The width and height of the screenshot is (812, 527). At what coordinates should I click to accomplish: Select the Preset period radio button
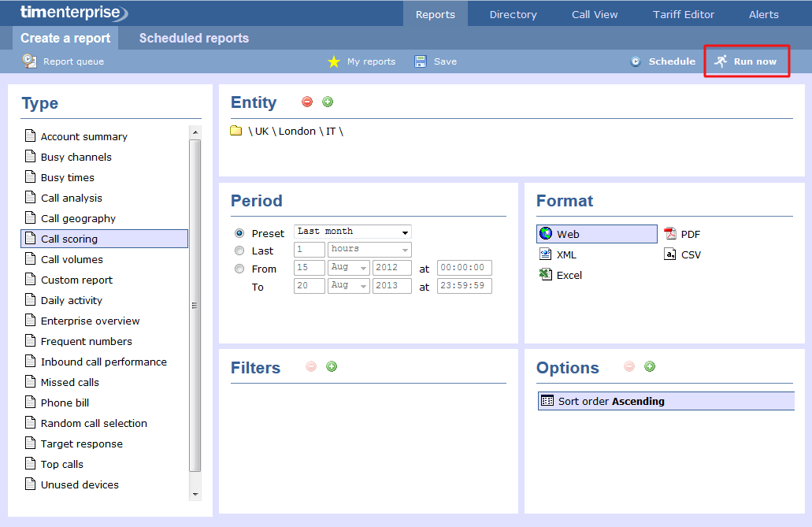click(x=239, y=233)
